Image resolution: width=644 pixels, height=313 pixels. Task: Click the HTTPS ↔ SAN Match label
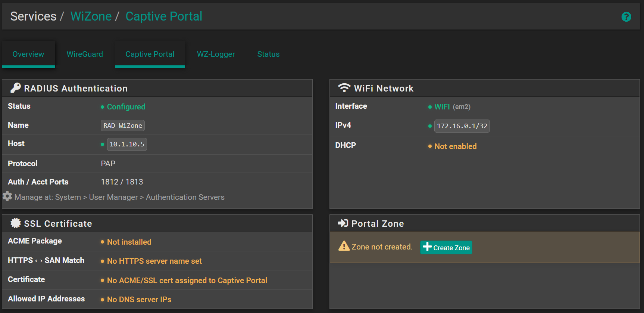(46, 260)
